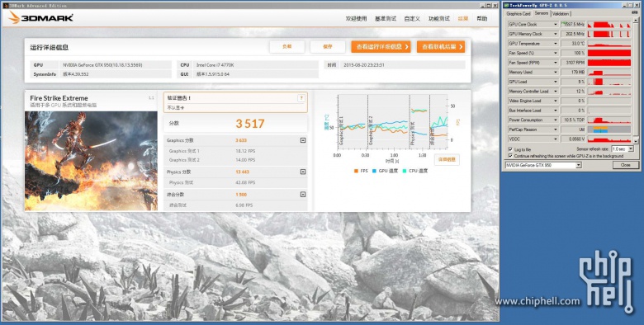This screenshot has height=325, width=644.
Task: Click the GPU-Z title bar app icon
Action: pyautogui.click(x=506, y=5)
